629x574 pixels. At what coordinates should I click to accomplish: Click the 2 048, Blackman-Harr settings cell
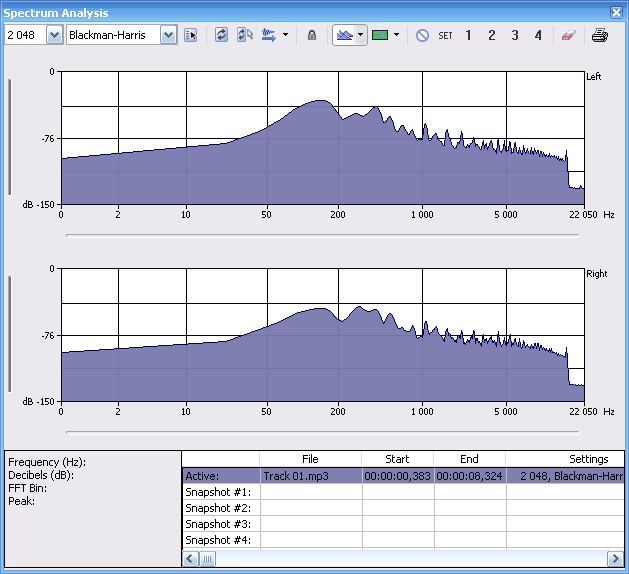click(565, 476)
